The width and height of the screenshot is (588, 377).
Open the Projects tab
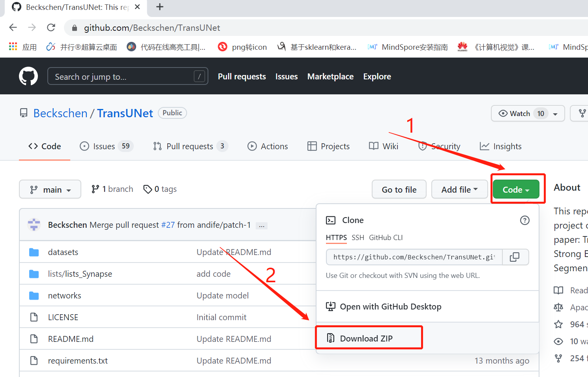pyautogui.click(x=328, y=146)
